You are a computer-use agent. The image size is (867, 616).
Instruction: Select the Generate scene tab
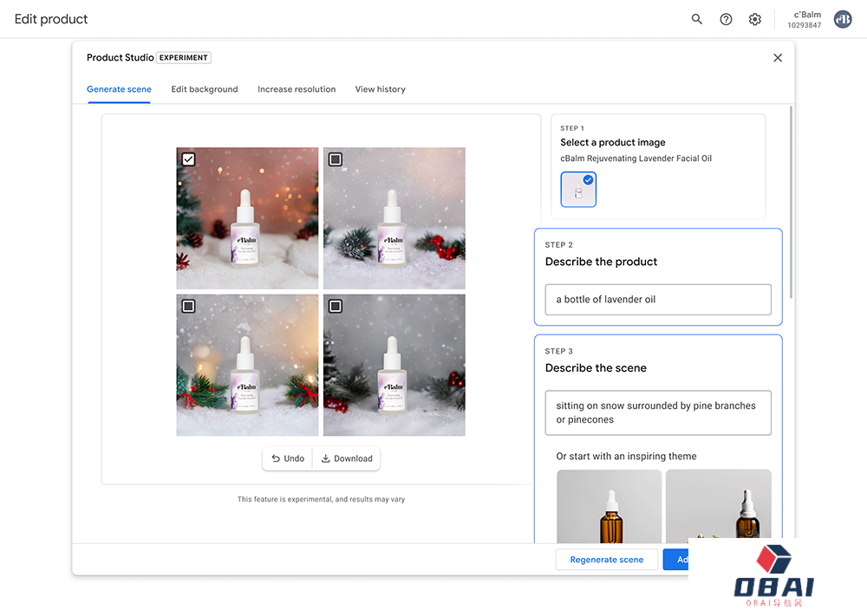pyautogui.click(x=119, y=89)
